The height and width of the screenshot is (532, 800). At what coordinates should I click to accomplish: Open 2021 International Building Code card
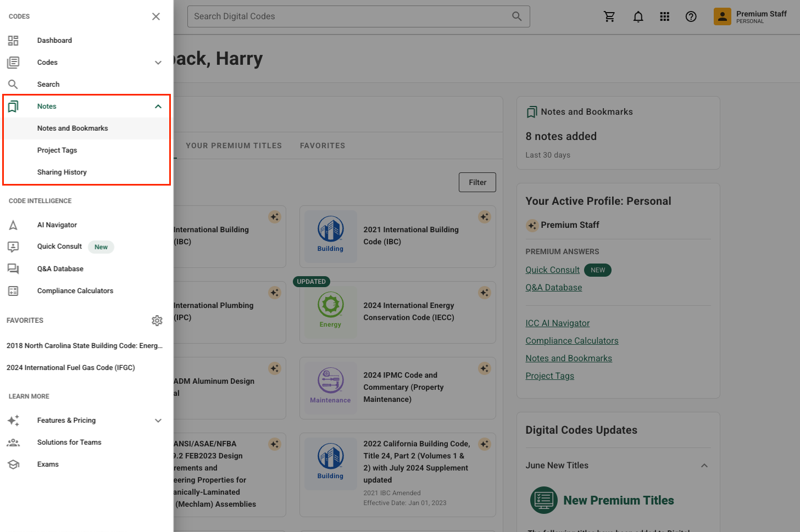398,237
